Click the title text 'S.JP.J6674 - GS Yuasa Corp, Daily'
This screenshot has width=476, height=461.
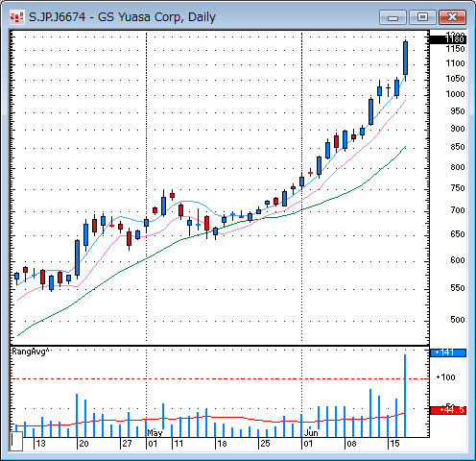pos(122,17)
